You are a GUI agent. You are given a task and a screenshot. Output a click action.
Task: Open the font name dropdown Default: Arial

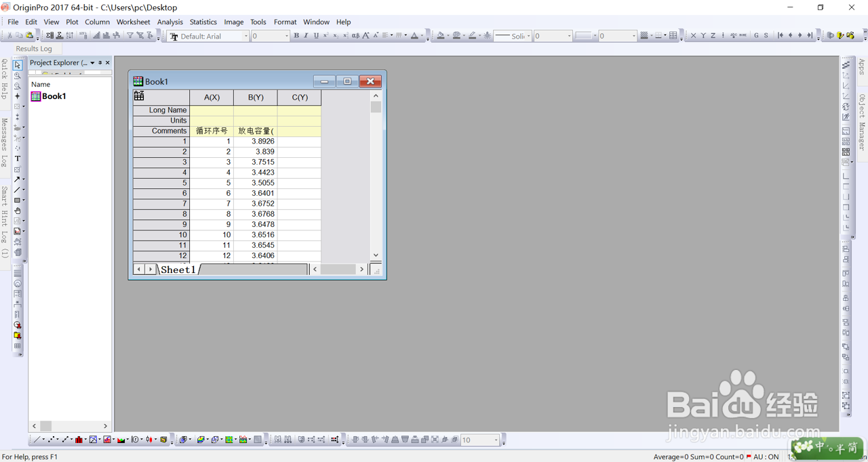[x=245, y=36]
